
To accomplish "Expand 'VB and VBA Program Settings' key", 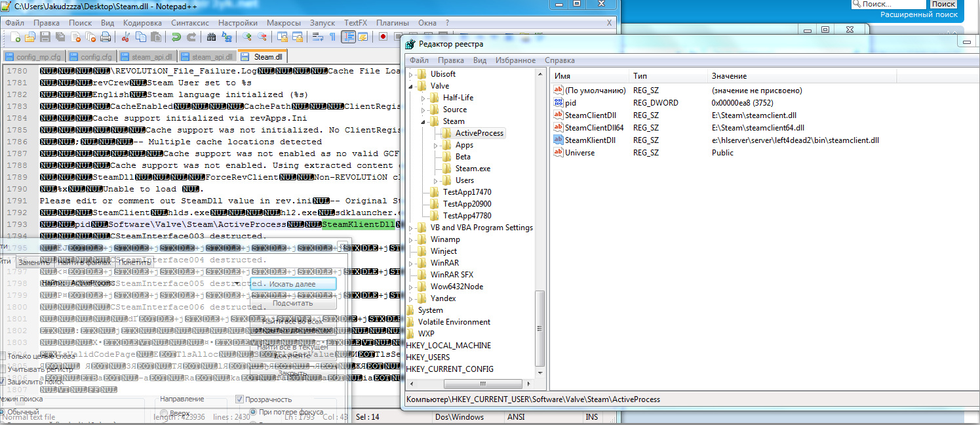I will (410, 228).
